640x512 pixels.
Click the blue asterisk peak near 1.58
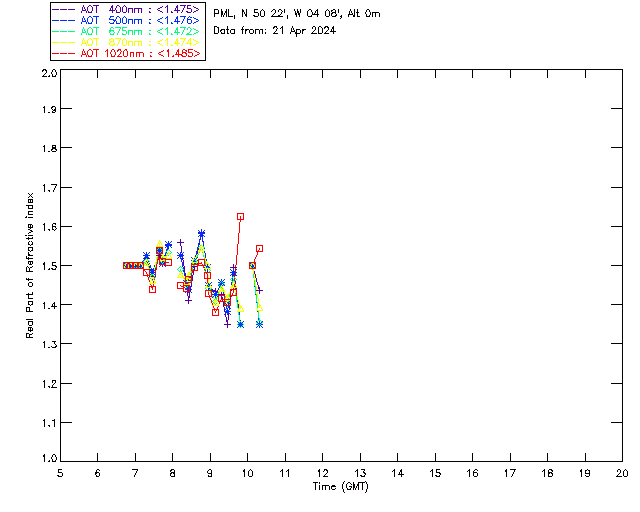(x=201, y=234)
